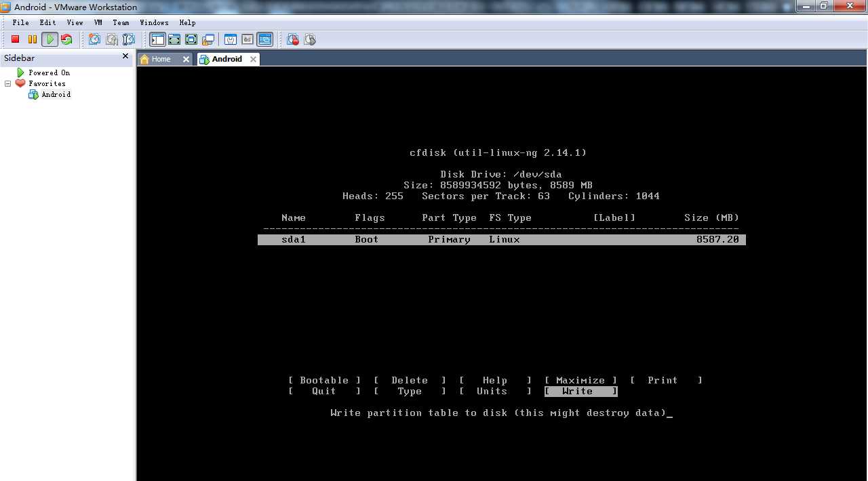Click the 'Heads: 255' text

click(x=373, y=196)
